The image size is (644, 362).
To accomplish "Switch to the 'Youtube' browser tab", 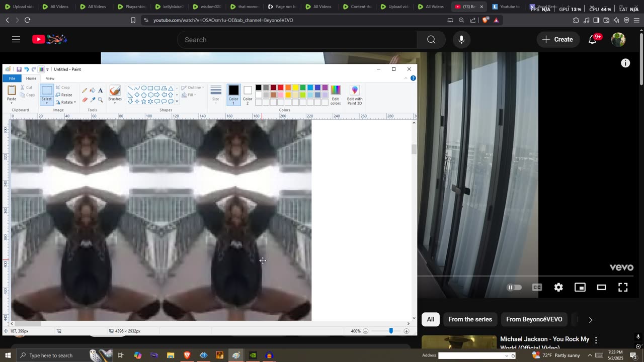I will [x=506, y=7].
